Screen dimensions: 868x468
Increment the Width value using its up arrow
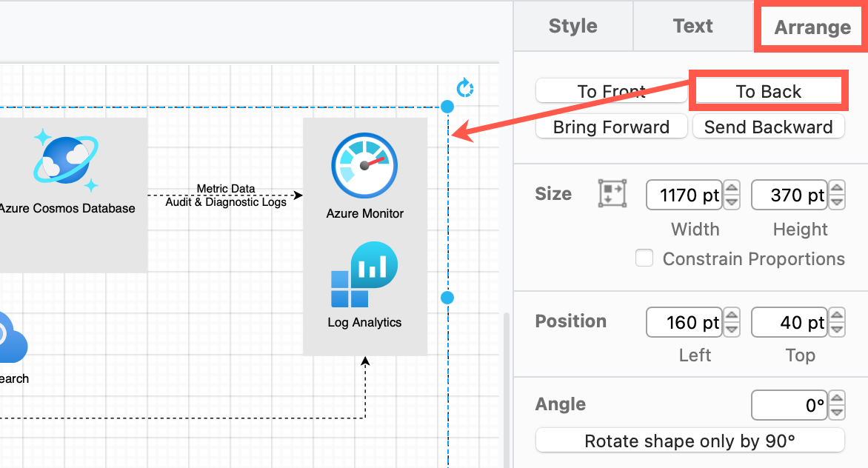click(731, 189)
